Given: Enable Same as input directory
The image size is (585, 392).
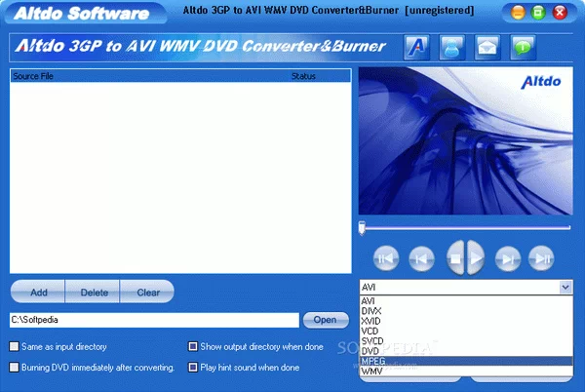Looking at the screenshot, I should [15, 346].
